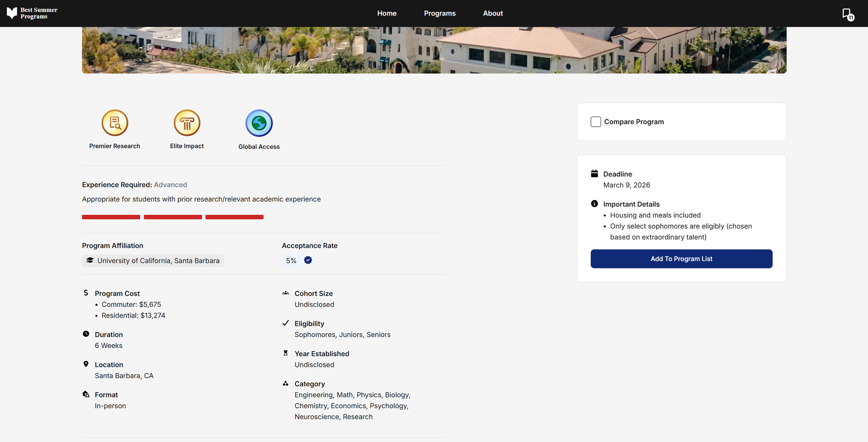This screenshot has height=442, width=868.
Task: Click the Compare Program label text
Action: click(634, 122)
